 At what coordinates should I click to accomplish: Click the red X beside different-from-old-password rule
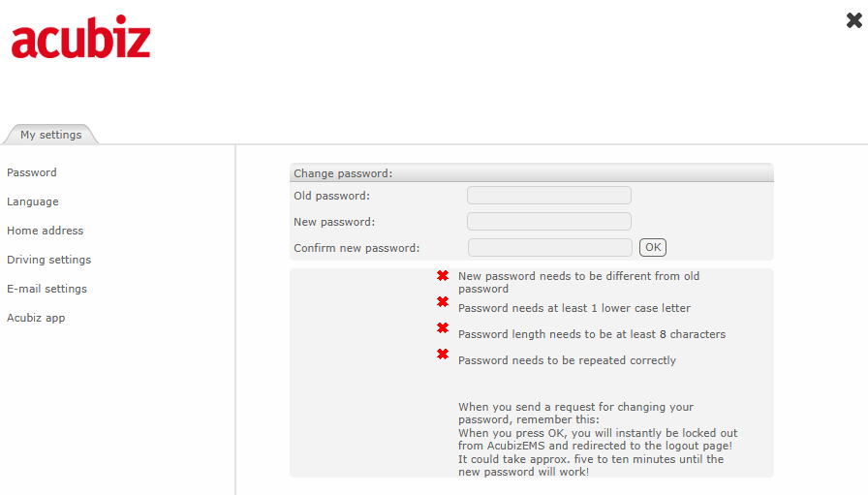(443, 276)
